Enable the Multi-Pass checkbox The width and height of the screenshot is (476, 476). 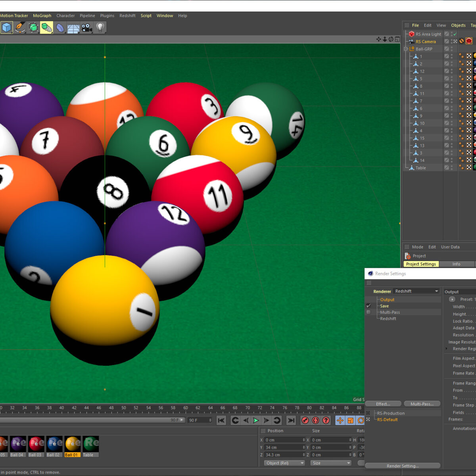369,312
